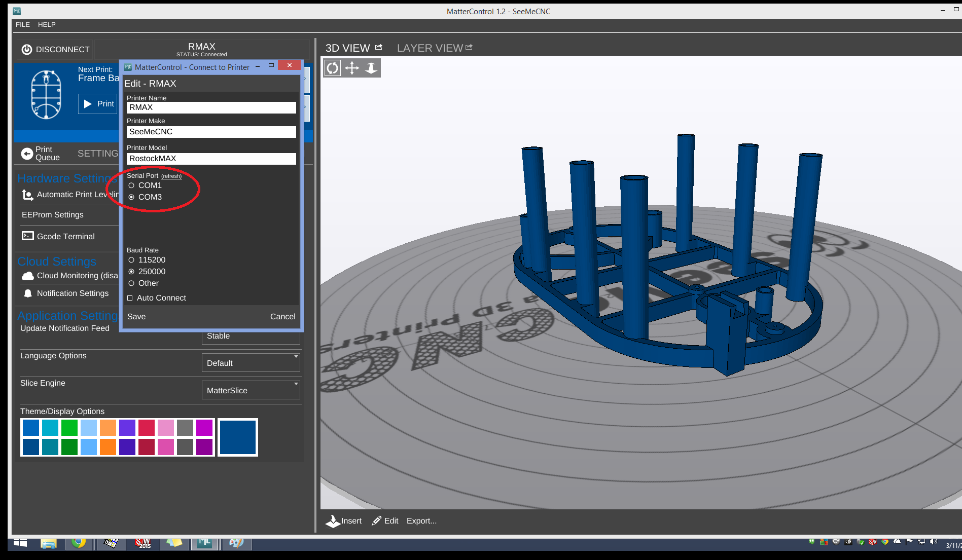Click the scale view tool icon
The width and height of the screenshot is (962, 560).
371,68
